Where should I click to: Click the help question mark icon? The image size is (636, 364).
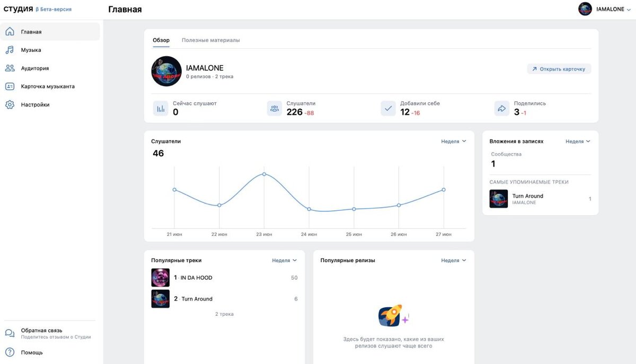pos(10,352)
